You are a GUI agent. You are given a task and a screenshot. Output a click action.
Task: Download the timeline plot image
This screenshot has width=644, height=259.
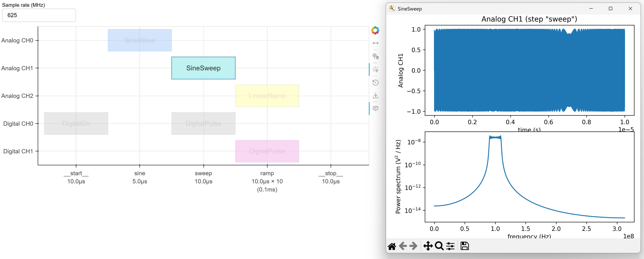coord(376,95)
